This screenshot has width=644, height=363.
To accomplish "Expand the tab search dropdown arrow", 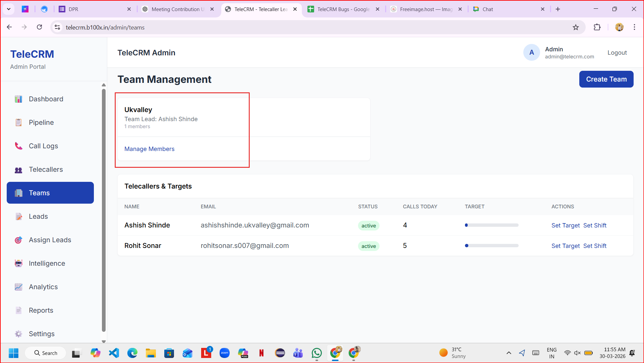I will coord(9,9).
